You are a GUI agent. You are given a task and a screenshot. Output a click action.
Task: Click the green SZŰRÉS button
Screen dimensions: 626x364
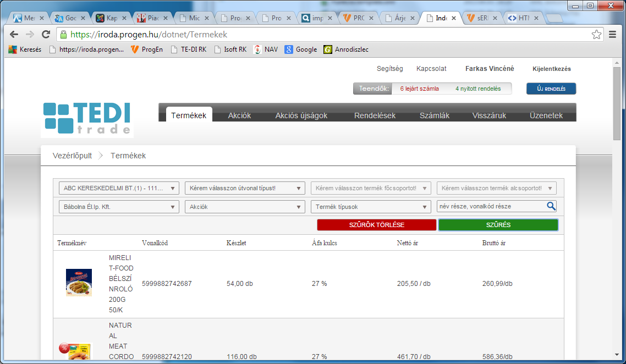pos(498,225)
